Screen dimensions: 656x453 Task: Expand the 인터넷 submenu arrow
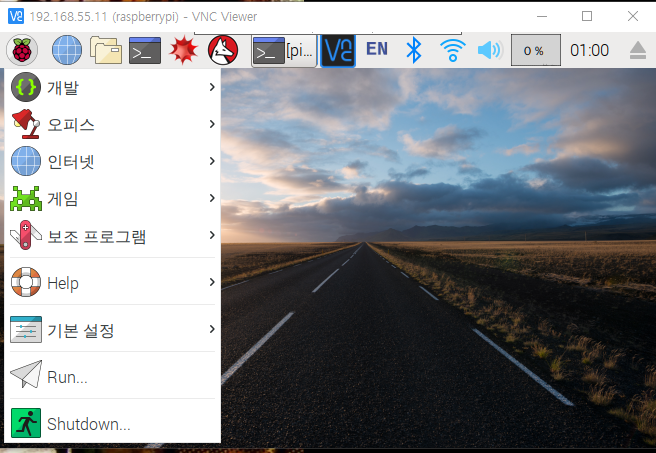click(x=212, y=161)
